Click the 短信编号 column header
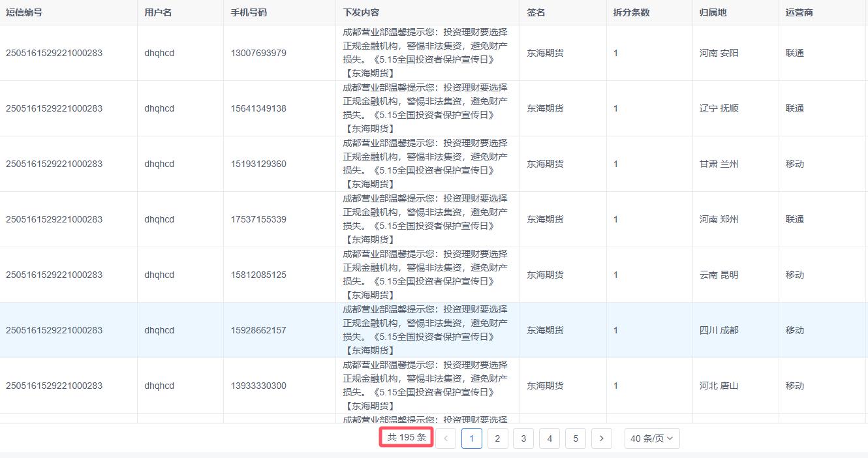The height and width of the screenshot is (458, 868). [24, 12]
